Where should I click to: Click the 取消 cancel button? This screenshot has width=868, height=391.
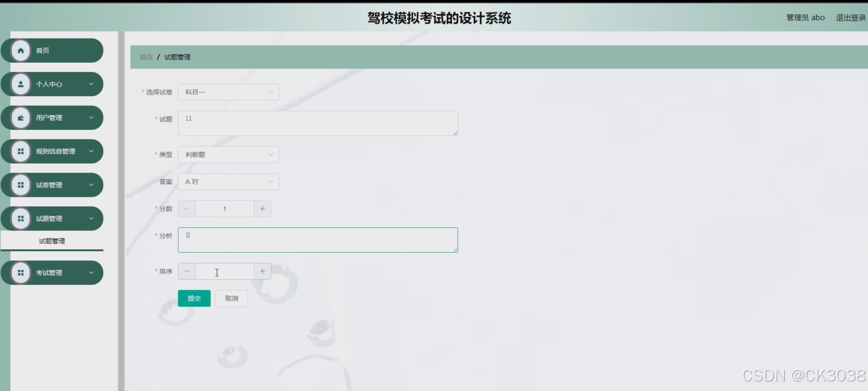[232, 298]
